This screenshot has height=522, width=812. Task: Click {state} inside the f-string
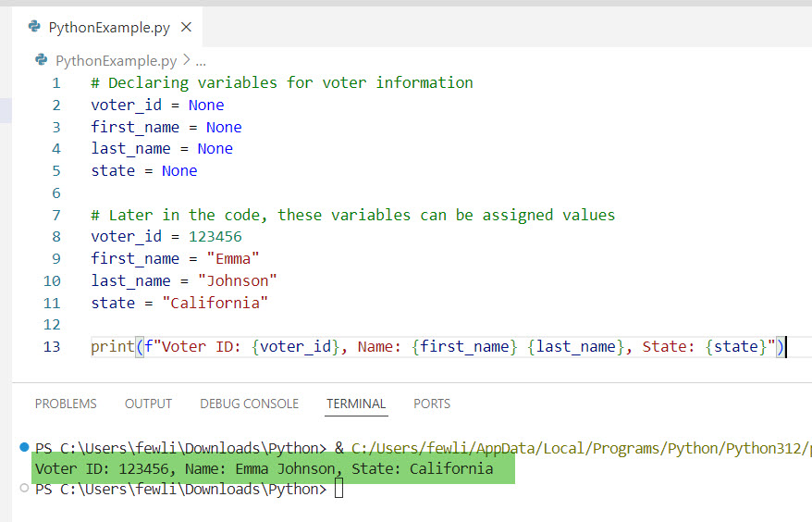point(735,347)
